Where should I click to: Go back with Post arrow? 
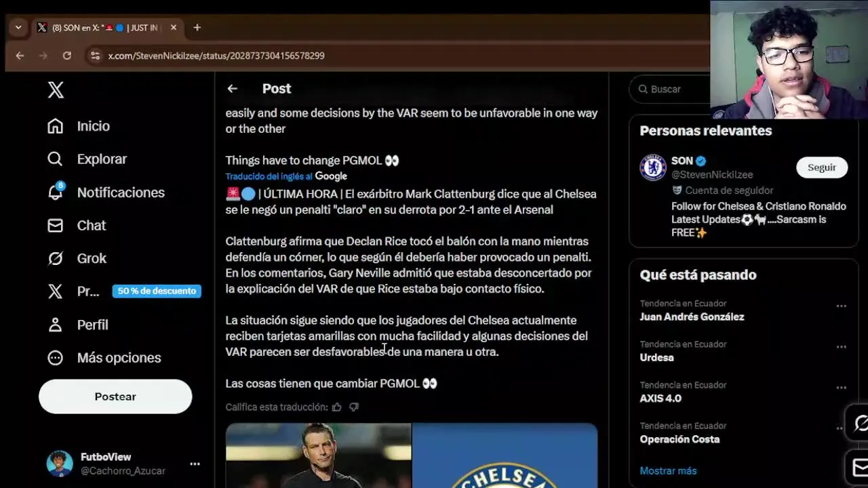pos(233,89)
